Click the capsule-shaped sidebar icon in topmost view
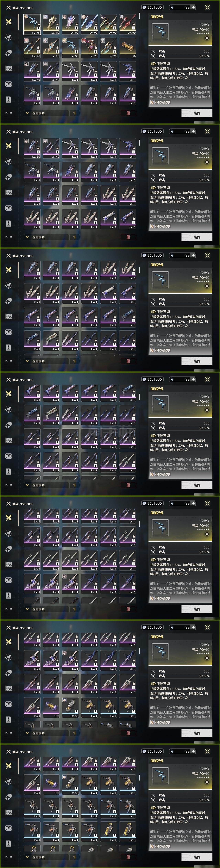This screenshot has width=220, height=868. click(9, 53)
